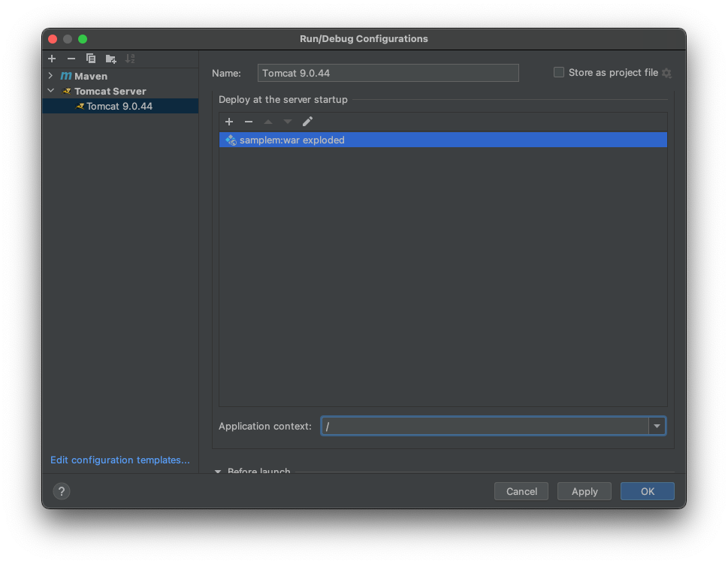Move the artifact down in list
Image resolution: width=728 pixels, height=564 pixels.
coord(288,122)
